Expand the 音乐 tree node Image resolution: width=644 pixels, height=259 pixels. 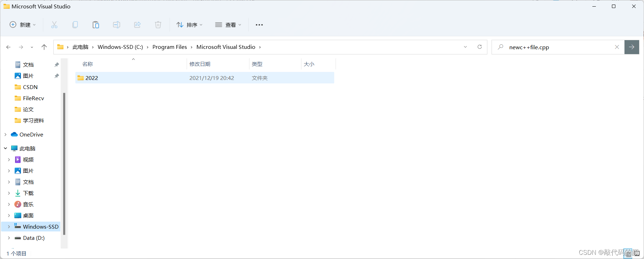tap(9, 204)
